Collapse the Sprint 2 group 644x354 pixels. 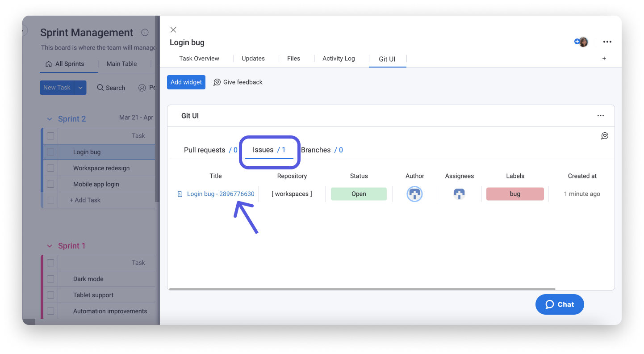coord(49,118)
